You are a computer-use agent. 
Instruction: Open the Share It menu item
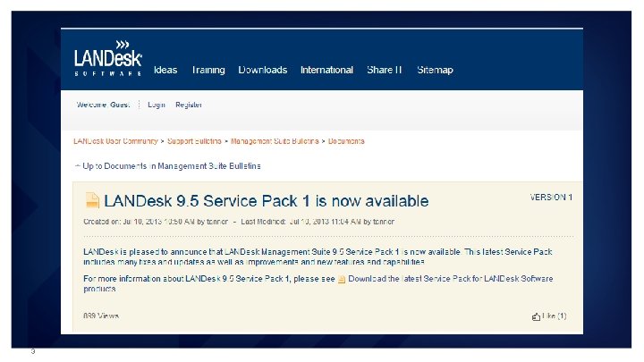pyautogui.click(x=385, y=70)
